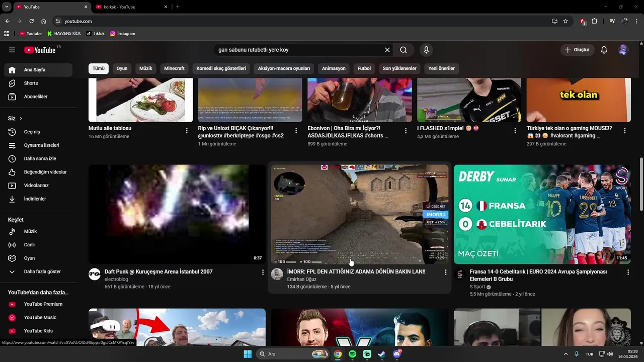Expand Daha fazla göster
The height and width of the screenshot is (362, 644).
click(38, 271)
